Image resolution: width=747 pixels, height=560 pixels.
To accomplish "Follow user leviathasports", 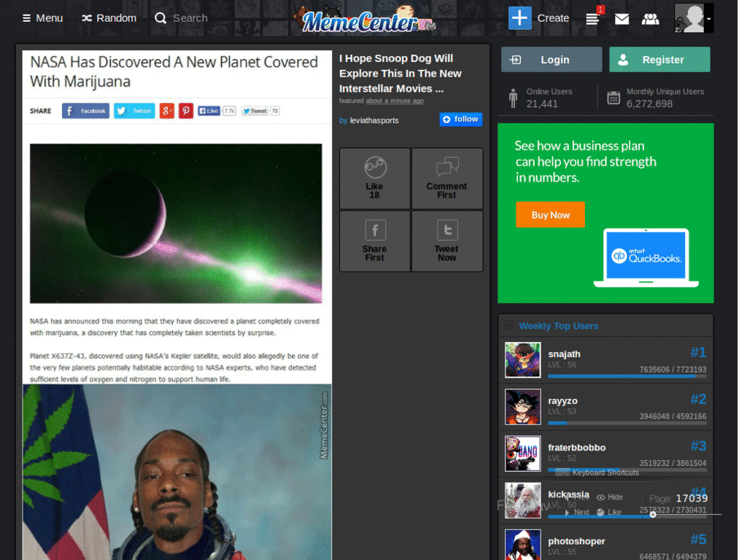I will pos(461,119).
